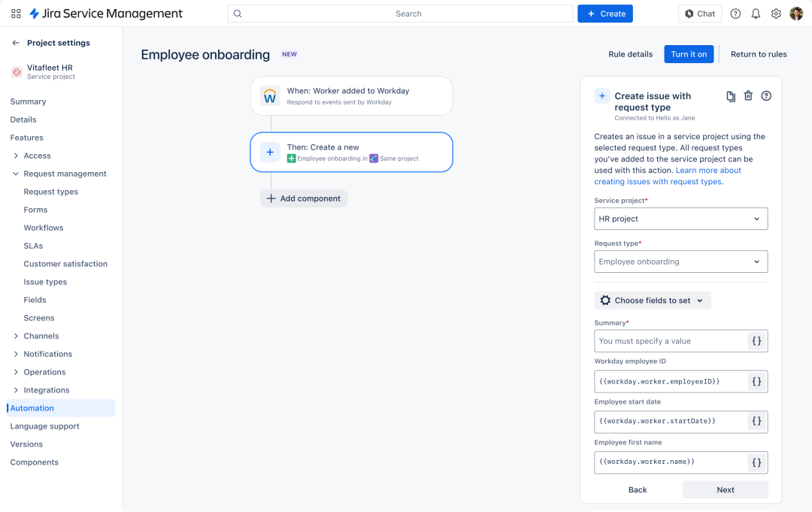
Task: Open the Screens settings
Action: 39,318
